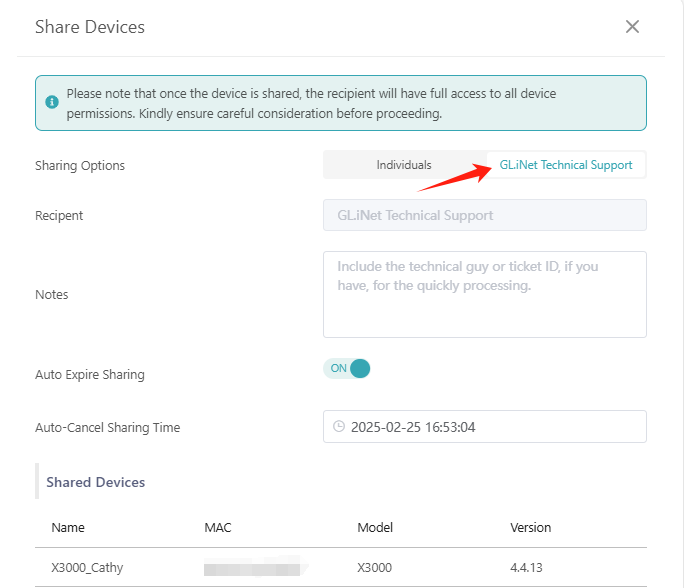Turn off the Auto Expire Sharing switch

point(347,368)
